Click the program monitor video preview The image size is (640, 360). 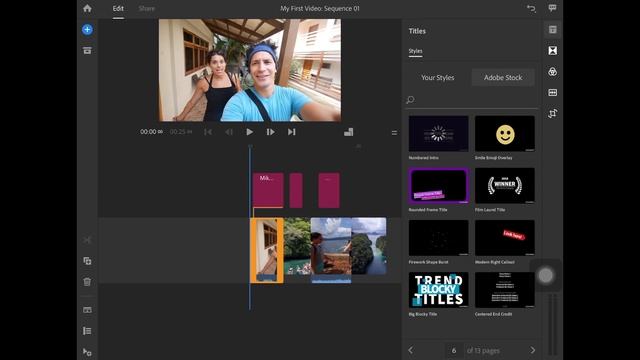pyautogui.click(x=250, y=70)
